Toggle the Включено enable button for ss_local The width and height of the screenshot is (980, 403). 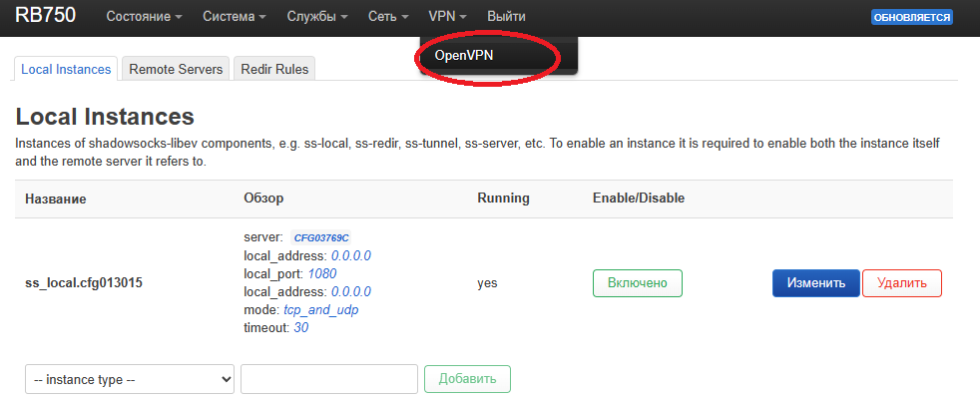point(637,283)
